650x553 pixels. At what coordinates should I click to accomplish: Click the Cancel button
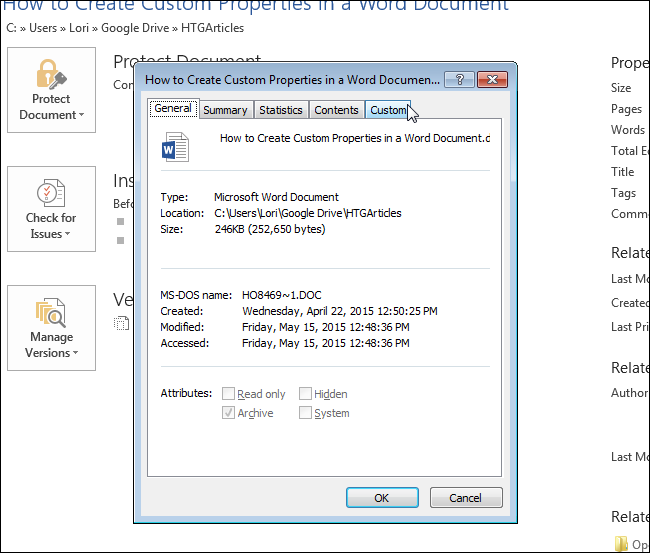pos(466,497)
